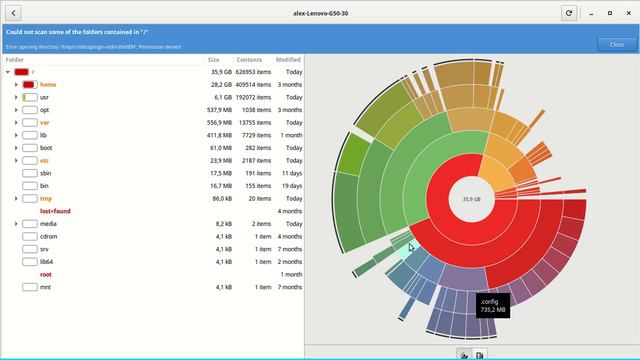640x360 pixels.
Task: Close the scan error info bar
Action: coord(617,44)
